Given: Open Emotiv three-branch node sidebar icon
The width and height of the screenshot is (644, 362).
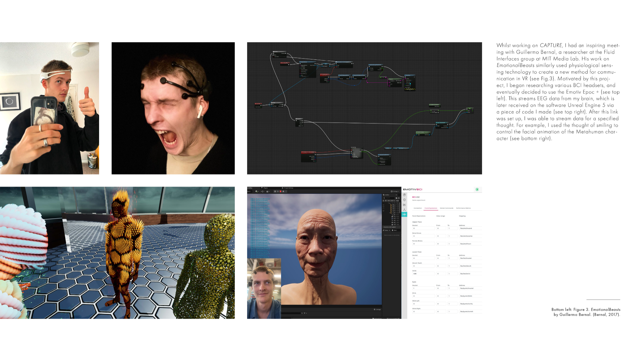Looking at the screenshot, I should 404,210.
